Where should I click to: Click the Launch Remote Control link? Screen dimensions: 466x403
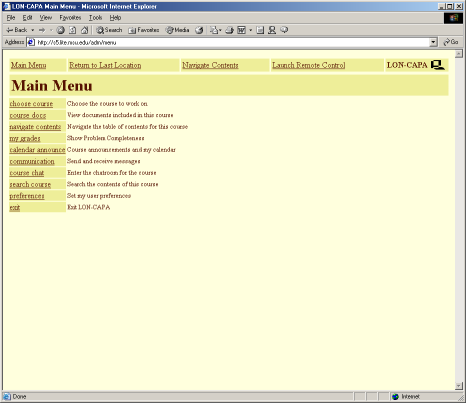(x=309, y=65)
